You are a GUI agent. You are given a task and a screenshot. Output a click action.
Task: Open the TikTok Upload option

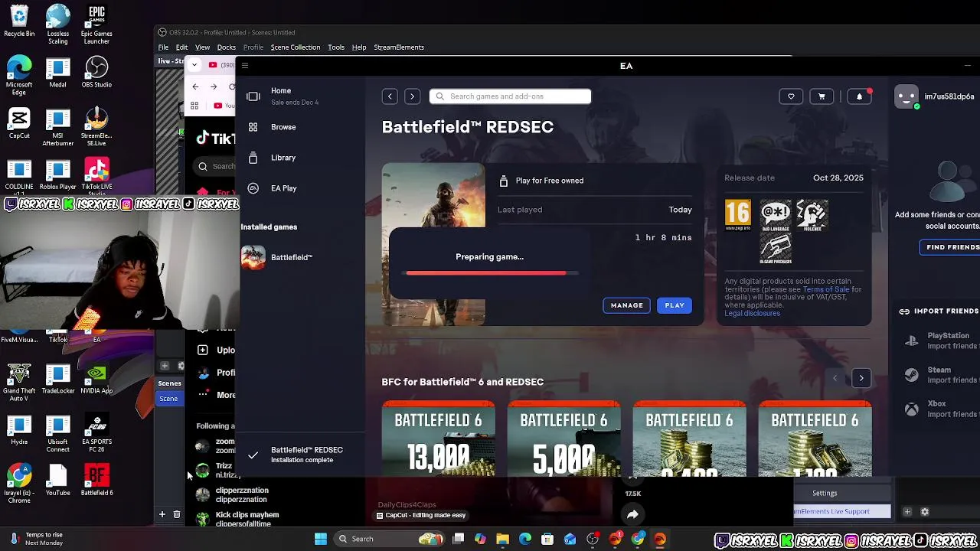216,350
